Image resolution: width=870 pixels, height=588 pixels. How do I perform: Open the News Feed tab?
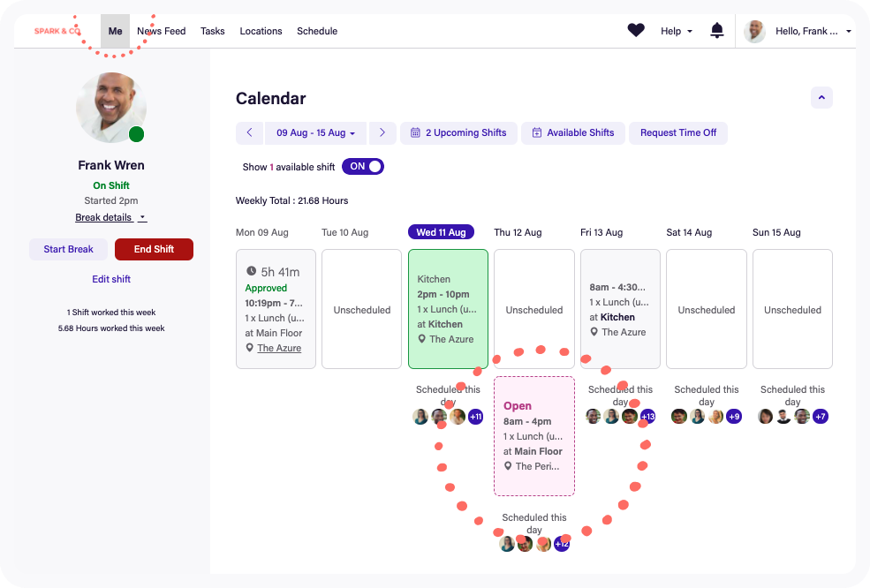pos(162,31)
